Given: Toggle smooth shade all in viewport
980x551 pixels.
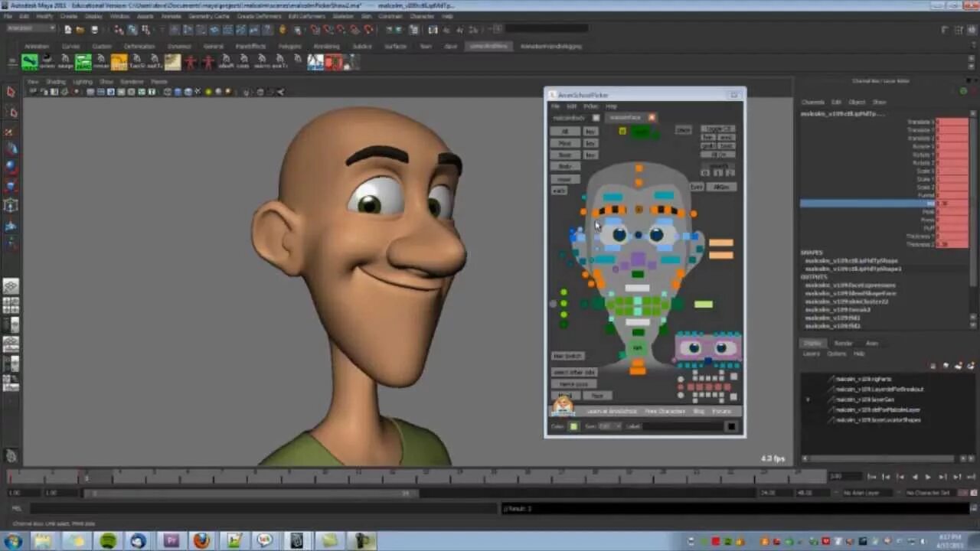Looking at the screenshot, I should pos(178,92).
